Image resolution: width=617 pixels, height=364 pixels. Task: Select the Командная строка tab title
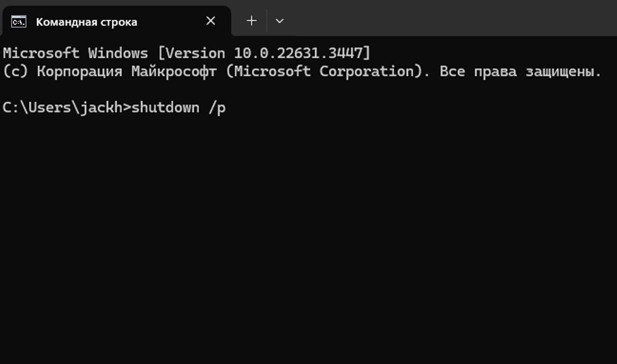(x=87, y=22)
